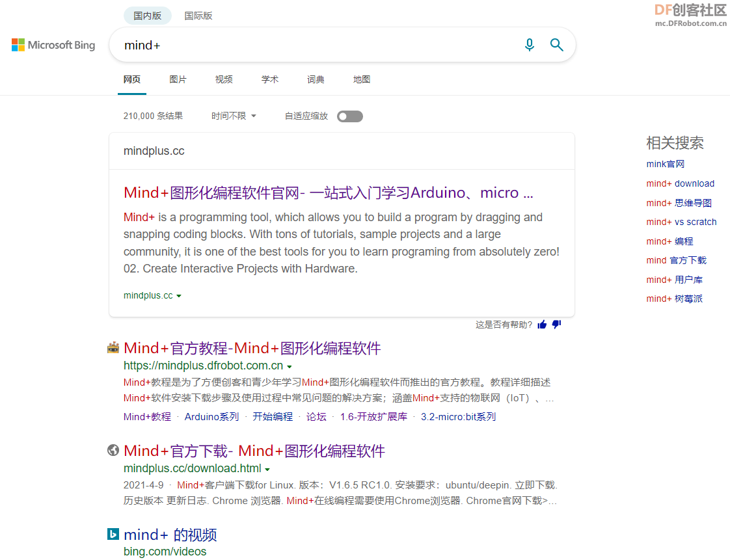The image size is (730, 560).
Task: Select the 地图 search tab
Action: (362, 79)
